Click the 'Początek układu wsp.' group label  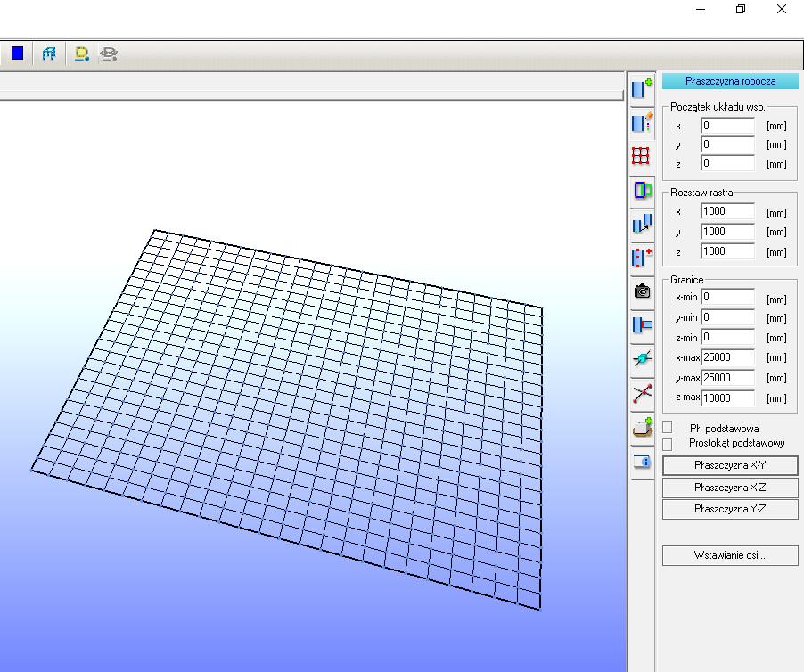click(x=718, y=107)
